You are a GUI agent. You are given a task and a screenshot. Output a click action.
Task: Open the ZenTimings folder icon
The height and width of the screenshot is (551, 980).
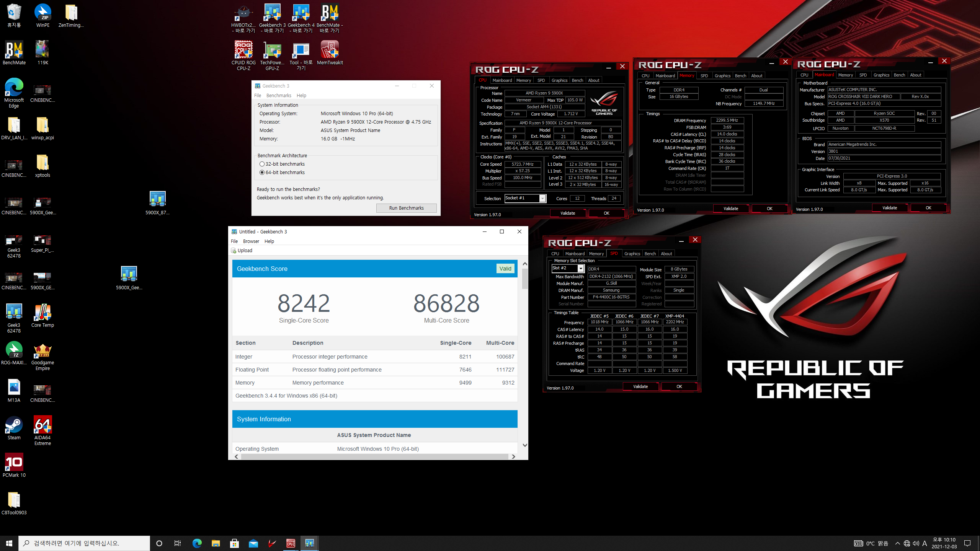click(x=71, y=15)
